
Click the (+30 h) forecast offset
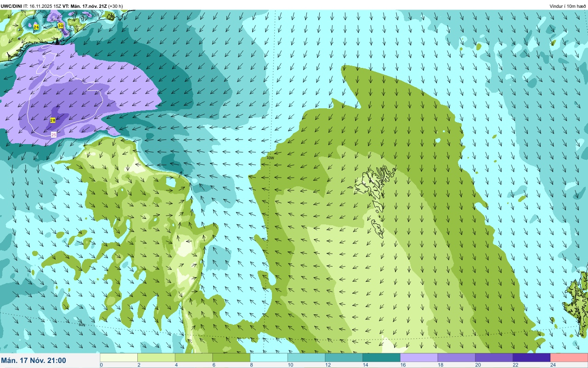click(115, 6)
